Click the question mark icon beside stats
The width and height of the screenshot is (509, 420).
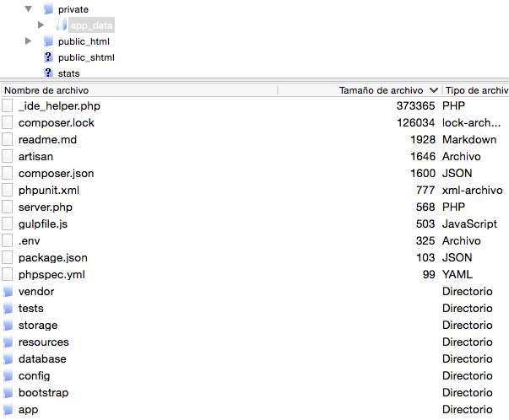point(48,73)
